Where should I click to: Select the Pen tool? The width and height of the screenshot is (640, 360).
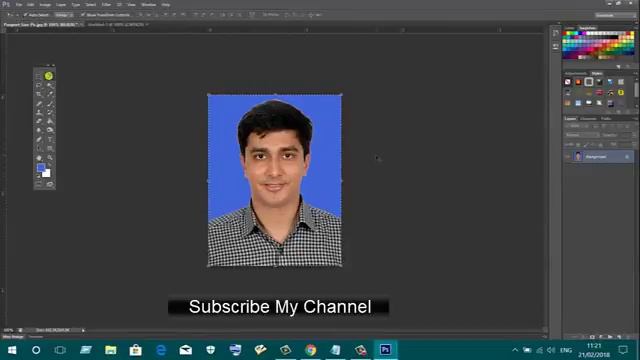39,140
